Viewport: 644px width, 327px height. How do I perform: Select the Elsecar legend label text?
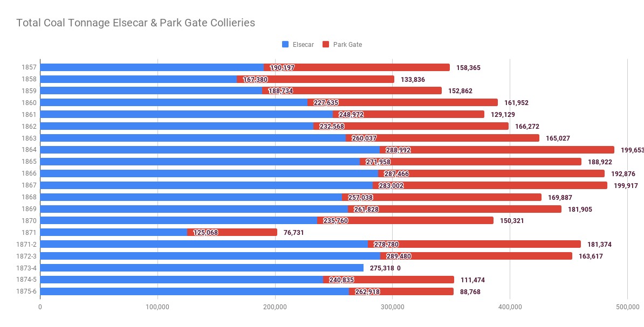tap(303, 44)
